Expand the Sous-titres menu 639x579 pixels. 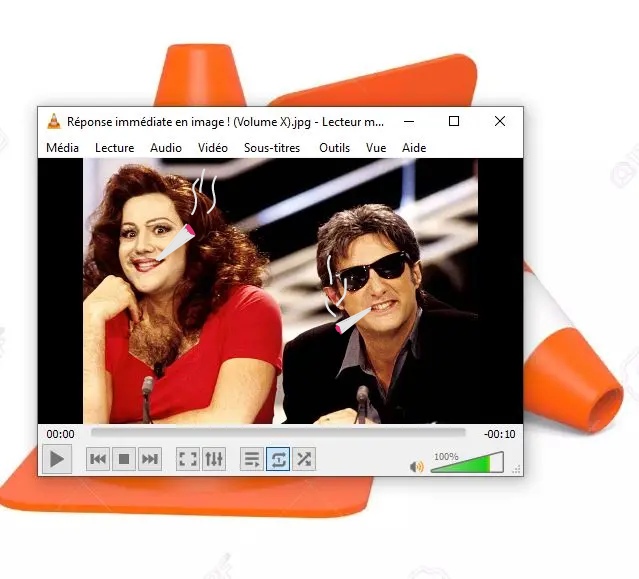click(272, 147)
